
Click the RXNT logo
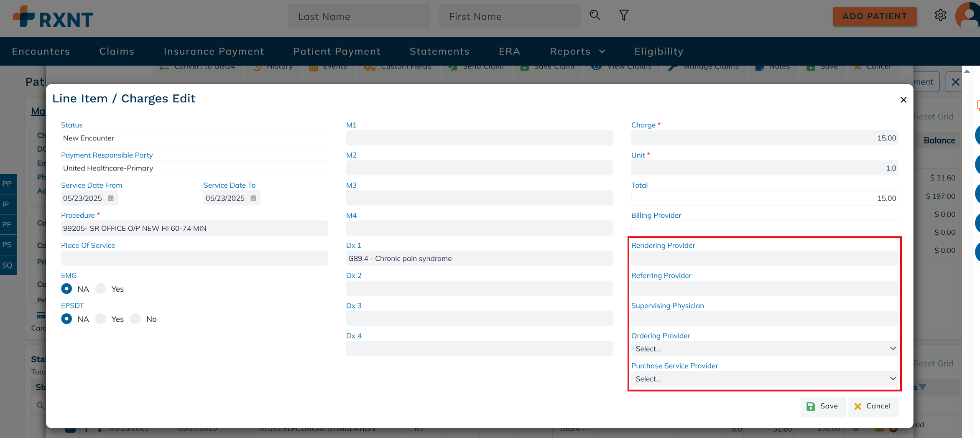pos(53,18)
